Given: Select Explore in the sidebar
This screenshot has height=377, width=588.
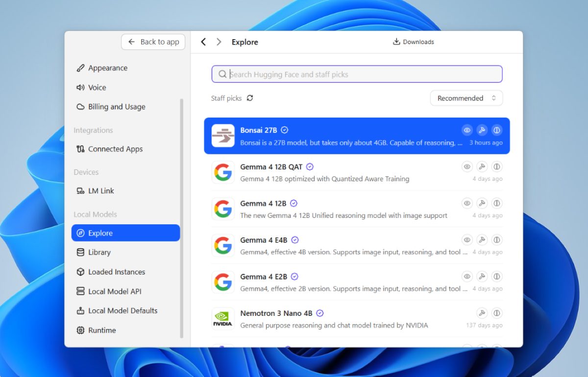Looking at the screenshot, I should coord(126,233).
